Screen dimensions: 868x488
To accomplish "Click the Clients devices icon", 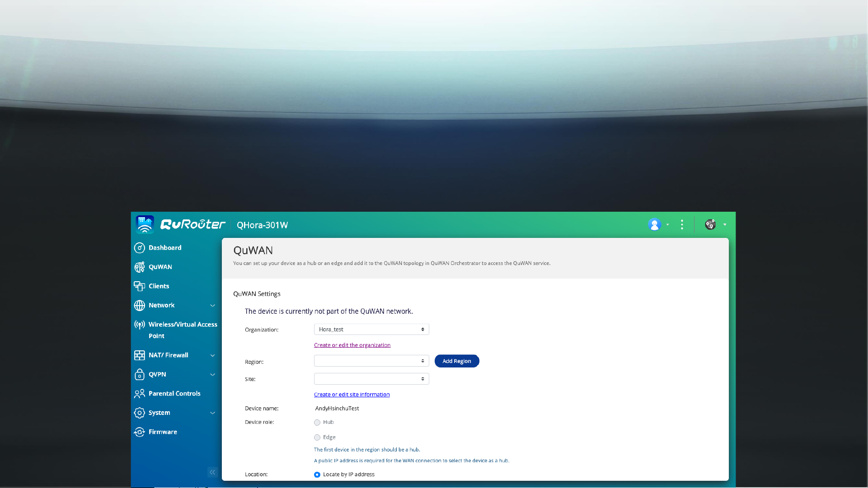I will point(140,286).
